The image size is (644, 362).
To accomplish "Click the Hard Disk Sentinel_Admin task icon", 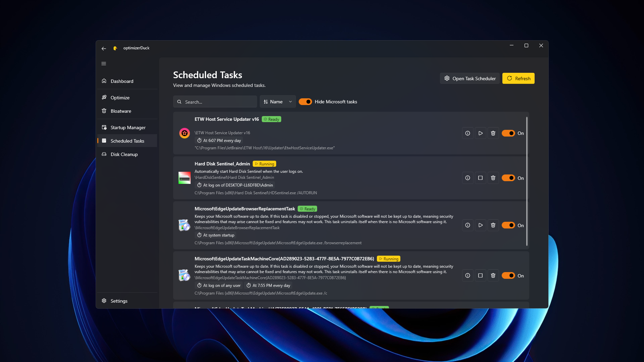I will point(184,178).
